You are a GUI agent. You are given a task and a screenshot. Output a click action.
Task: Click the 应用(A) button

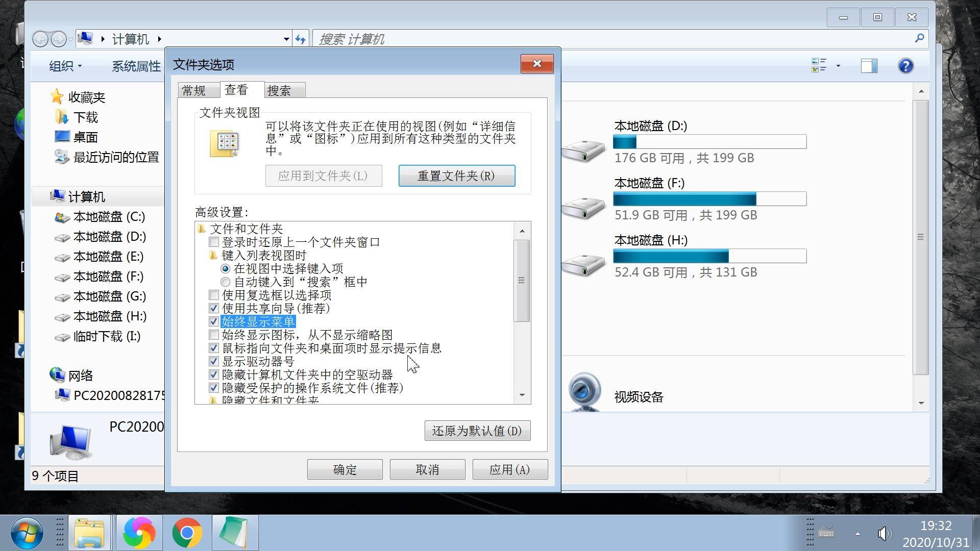click(509, 469)
